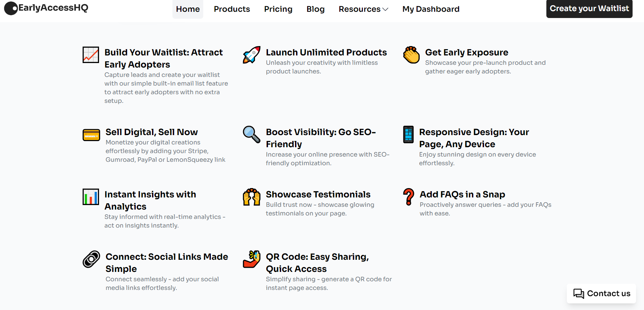Click the heading Instant Insights with Analytics
Screen dimensions: 644x310
click(150, 200)
